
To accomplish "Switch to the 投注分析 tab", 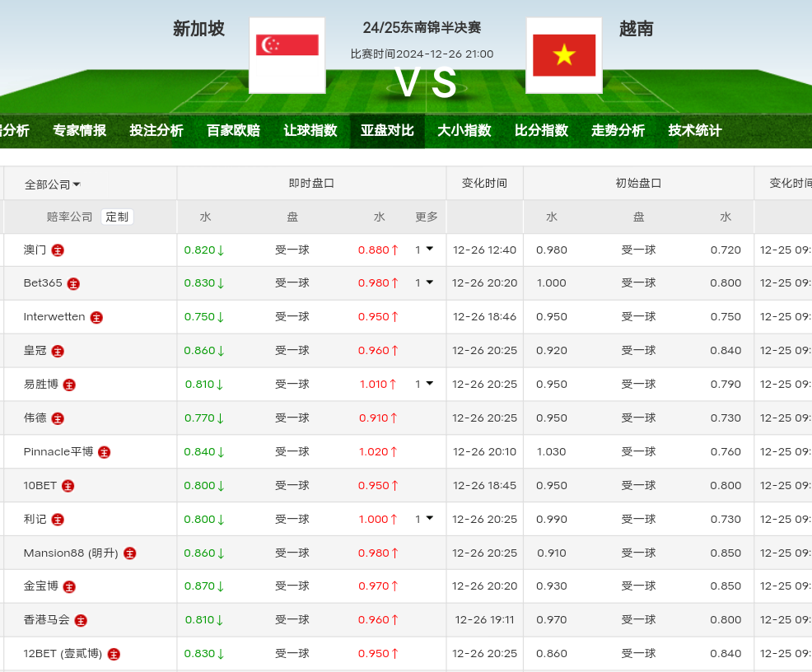I will pyautogui.click(x=156, y=130).
